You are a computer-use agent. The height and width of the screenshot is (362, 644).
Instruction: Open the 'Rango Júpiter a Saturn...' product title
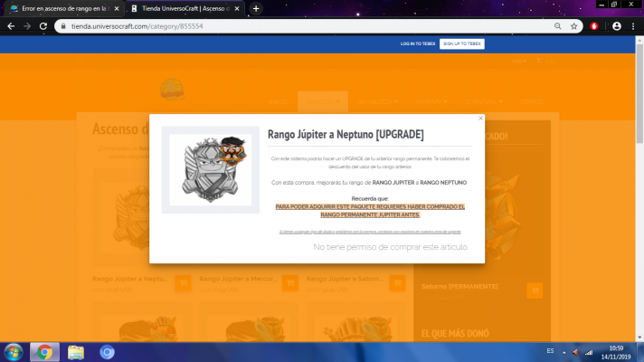click(x=345, y=279)
